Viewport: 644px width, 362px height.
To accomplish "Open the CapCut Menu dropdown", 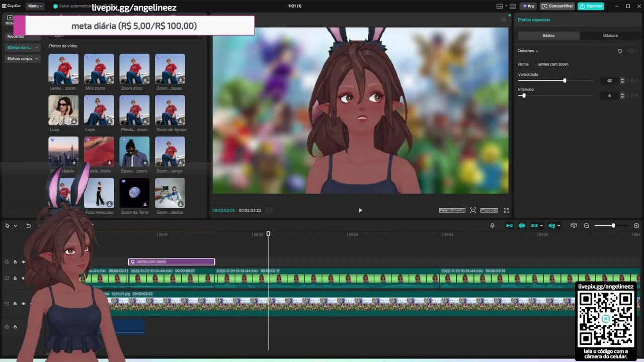I will [x=35, y=6].
